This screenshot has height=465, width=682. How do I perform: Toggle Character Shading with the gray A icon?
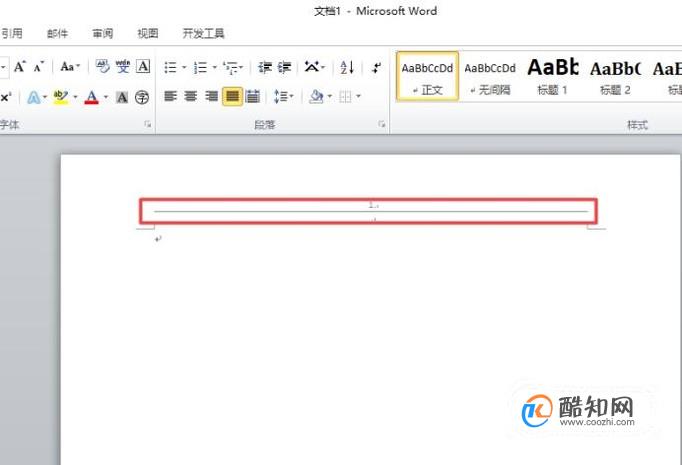coord(122,97)
